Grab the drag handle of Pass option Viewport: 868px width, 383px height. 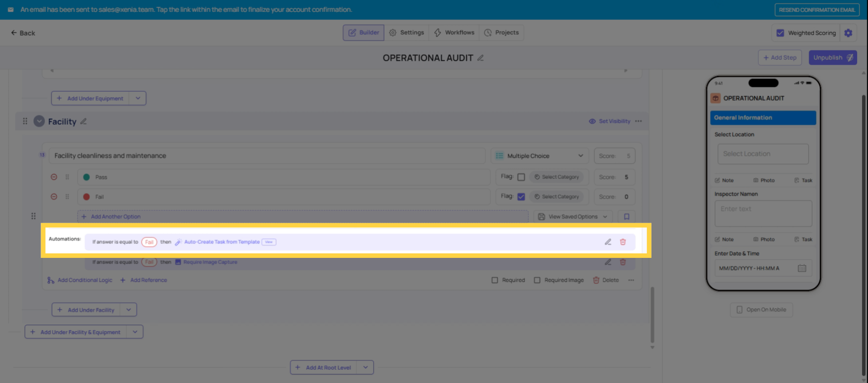point(67,177)
